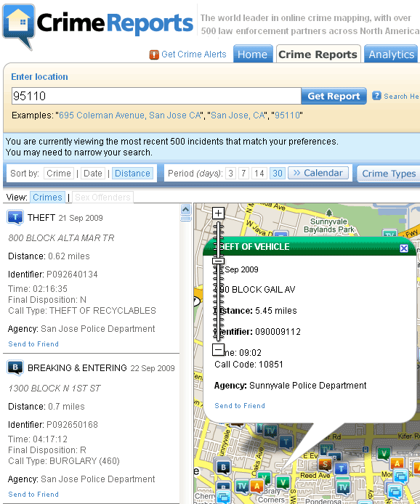This screenshot has width=420, height=504.
Task: Click the Breaking & Entering B list icon
Action: pos(15,367)
